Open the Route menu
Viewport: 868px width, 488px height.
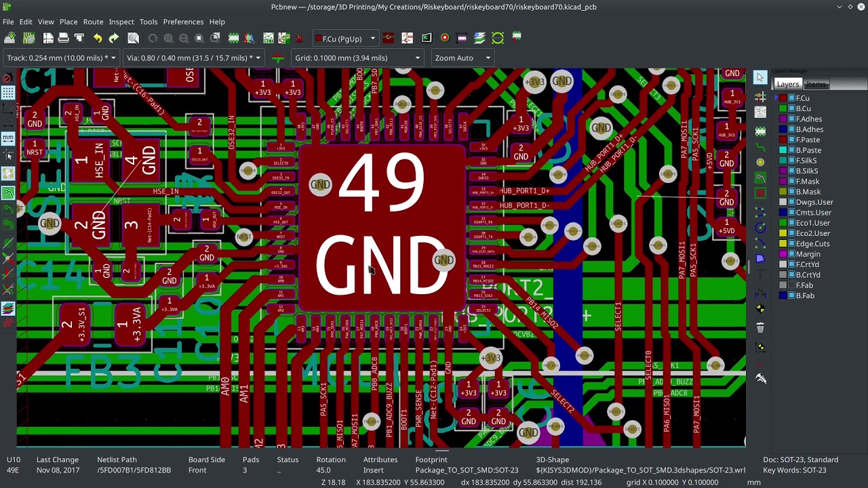pos(93,22)
